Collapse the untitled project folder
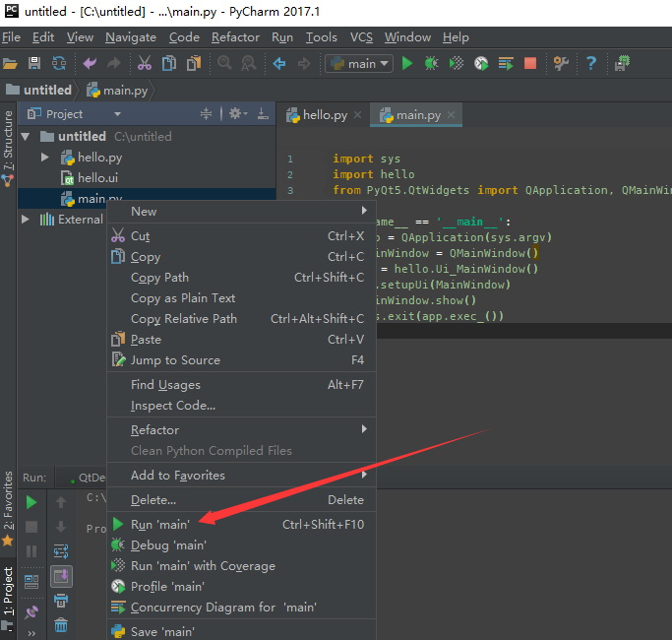 click(26, 137)
